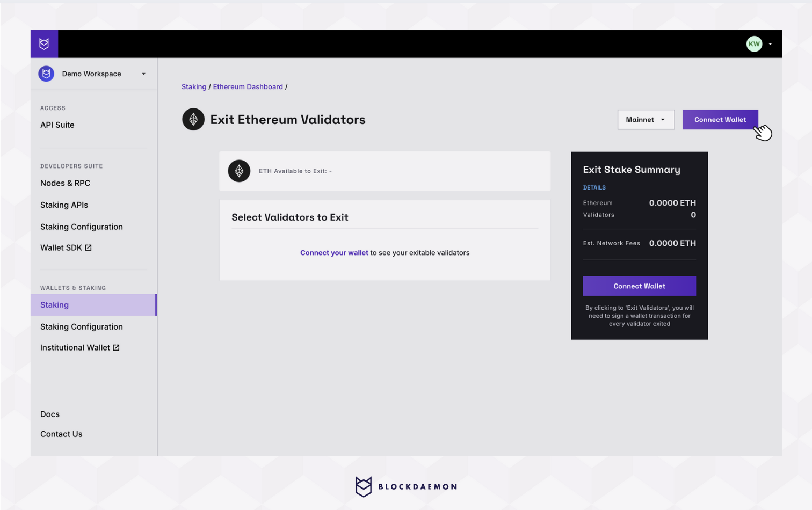Open Institutional Wallet link

coord(80,347)
